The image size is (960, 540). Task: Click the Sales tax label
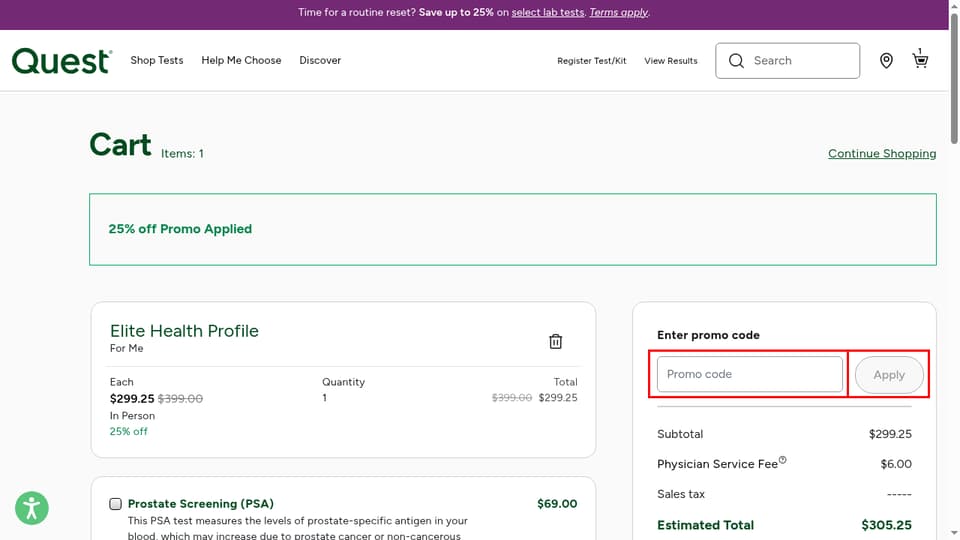[681, 494]
